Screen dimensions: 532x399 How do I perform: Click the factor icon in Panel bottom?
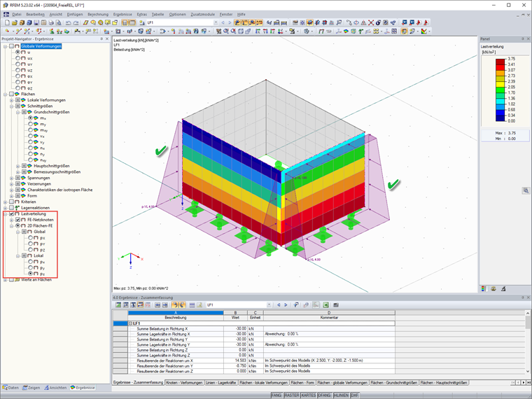[x=493, y=288]
